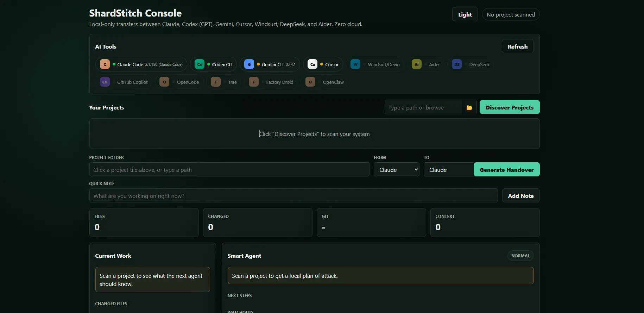Click Discover Projects button
Screen dimensions: 644x313
[510, 107]
